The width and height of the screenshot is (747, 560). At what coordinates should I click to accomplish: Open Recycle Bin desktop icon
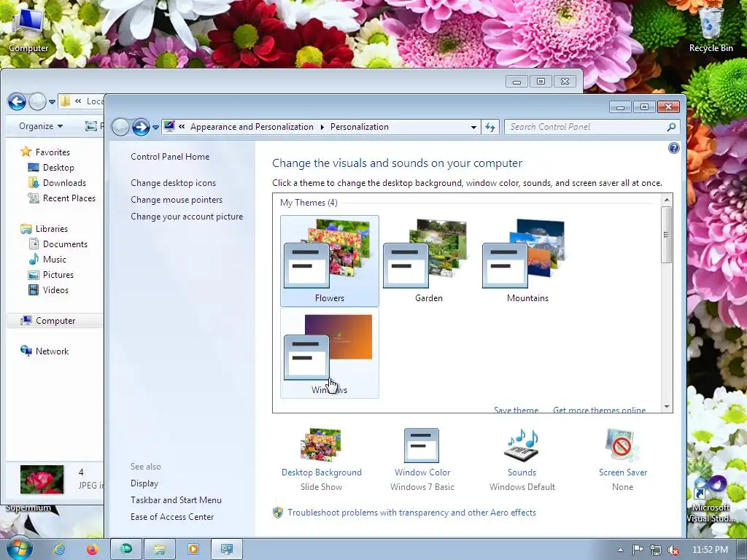click(711, 29)
